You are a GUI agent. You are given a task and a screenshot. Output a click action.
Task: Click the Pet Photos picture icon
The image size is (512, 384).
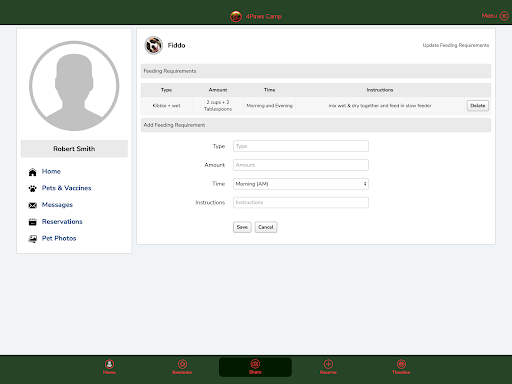pyautogui.click(x=32, y=239)
